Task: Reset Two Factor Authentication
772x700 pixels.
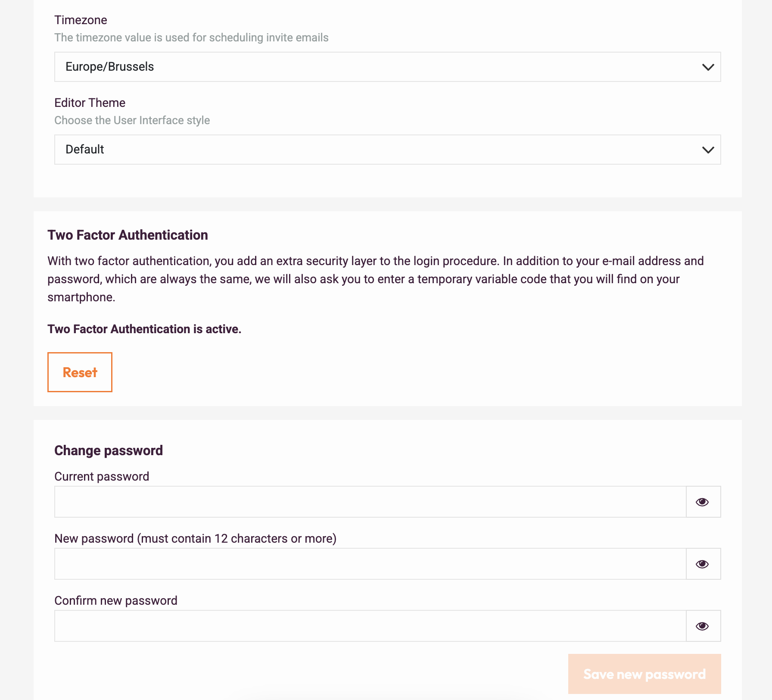Action: point(80,372)
